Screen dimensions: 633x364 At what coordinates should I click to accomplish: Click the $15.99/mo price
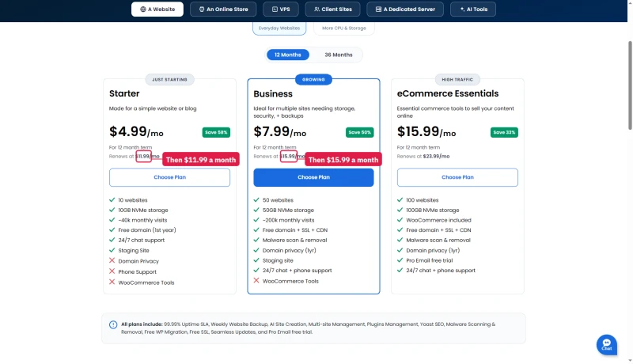pyautogui.click(x=426, y=131)
